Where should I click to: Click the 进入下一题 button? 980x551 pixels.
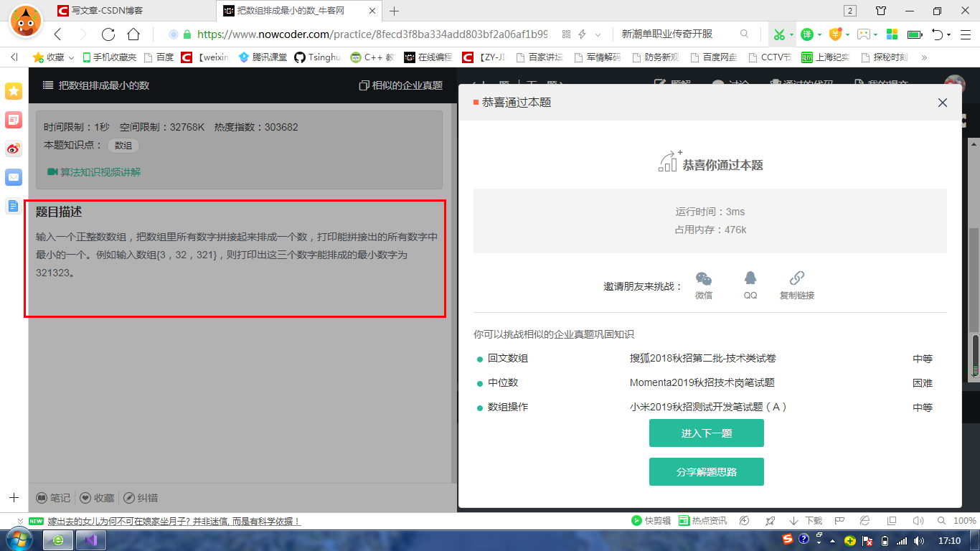point(706,433)
